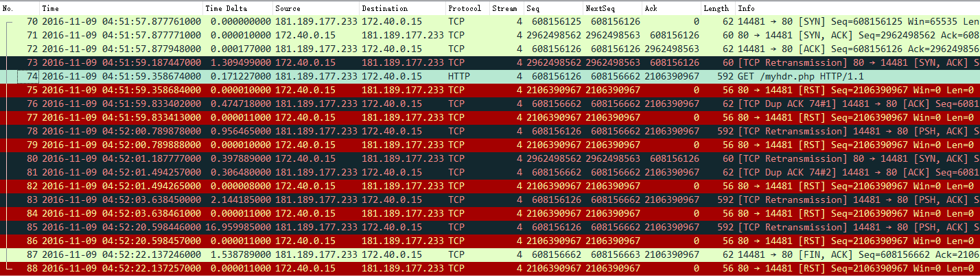Viewport: 980px width, 277px height.
Task: Sort by the Length column header
Action: pos(718,8)
